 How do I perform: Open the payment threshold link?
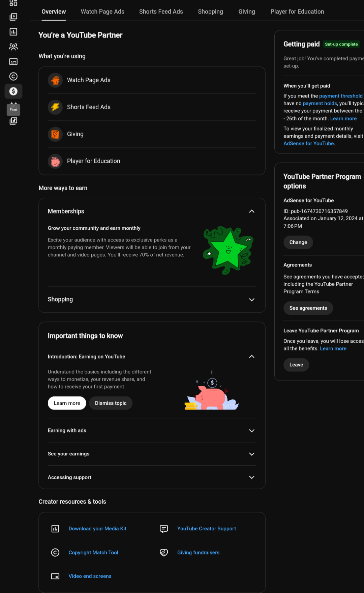click(x=341, y=96)
